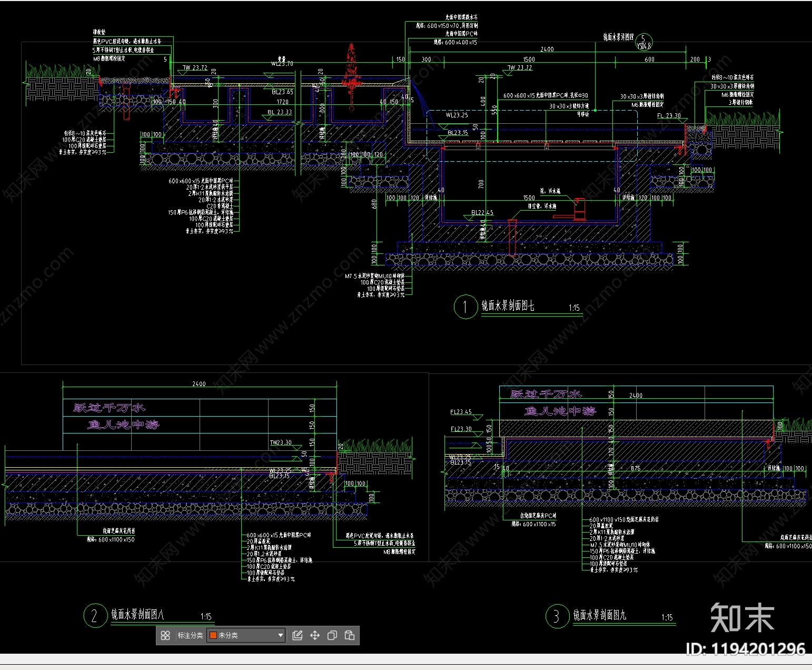Viewport: 812px width, 670px height.
Task: Click the BL22.45 elevation label in the pool
Action: [x=482, y=213]
